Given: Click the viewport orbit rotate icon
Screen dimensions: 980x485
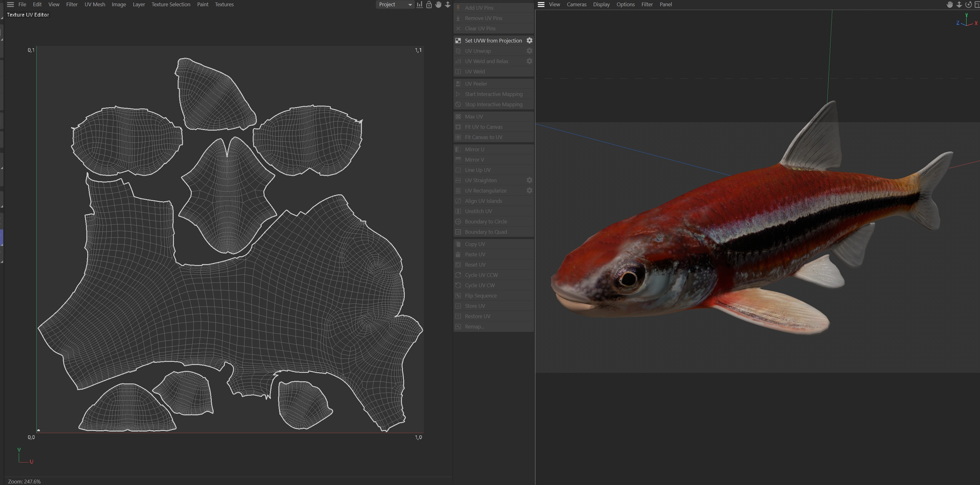Looking at the screenshot, I should (968, 5).
